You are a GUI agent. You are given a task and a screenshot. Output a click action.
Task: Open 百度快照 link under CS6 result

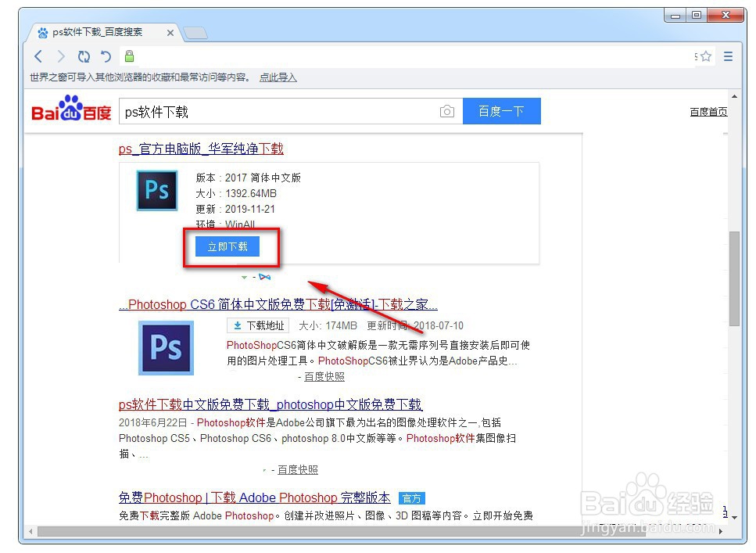(324, 376)
